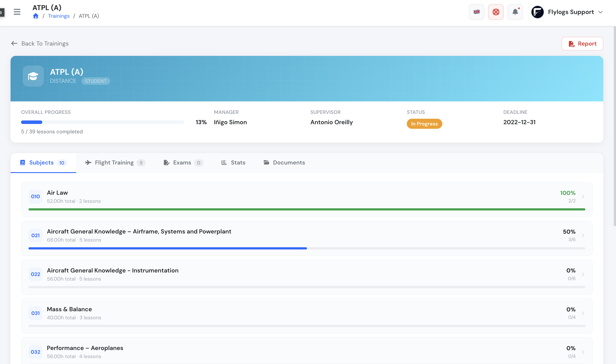Open the hamburger navigation menu

17,12
